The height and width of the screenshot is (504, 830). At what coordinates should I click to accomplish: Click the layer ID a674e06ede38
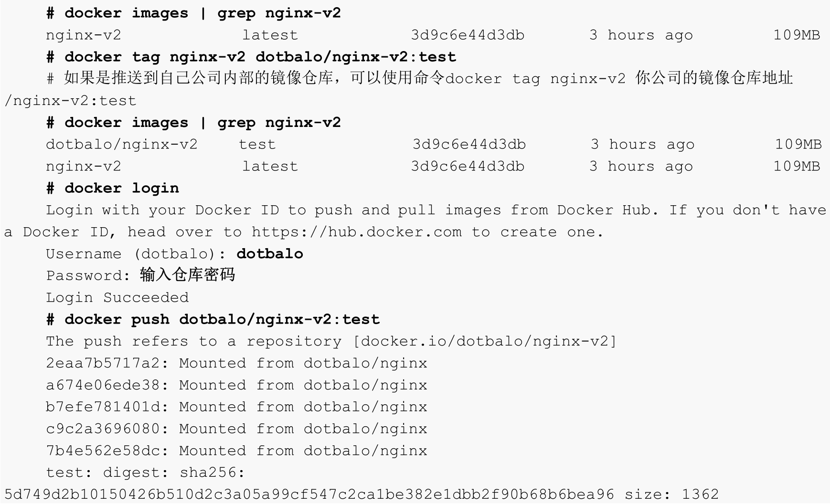tap(103, 385)
